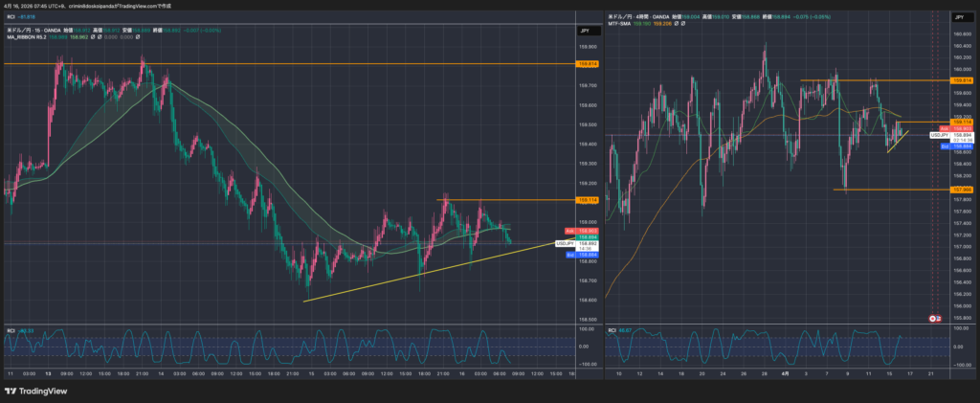Click the blue Bid label on 4-hour chart
Image resolution: width=980 pixels, height=403 pixels.
tap(944, 146)
